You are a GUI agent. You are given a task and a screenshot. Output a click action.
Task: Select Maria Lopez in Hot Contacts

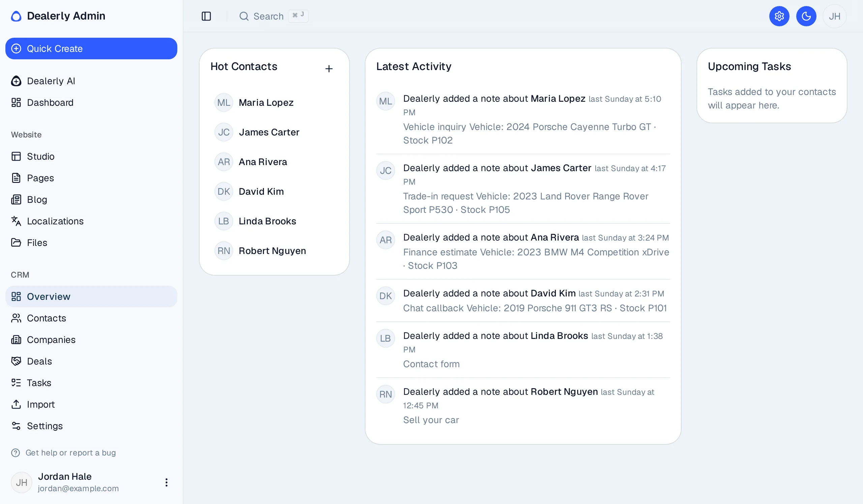[x=274, y=103]
